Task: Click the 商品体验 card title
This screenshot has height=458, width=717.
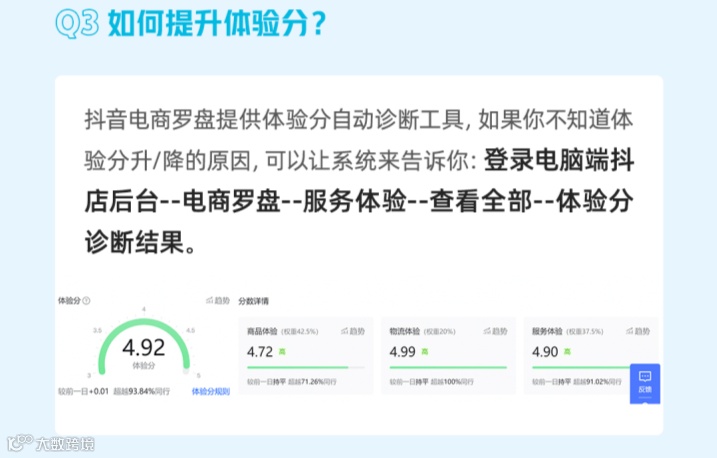Action: click(x=262, y=331)
